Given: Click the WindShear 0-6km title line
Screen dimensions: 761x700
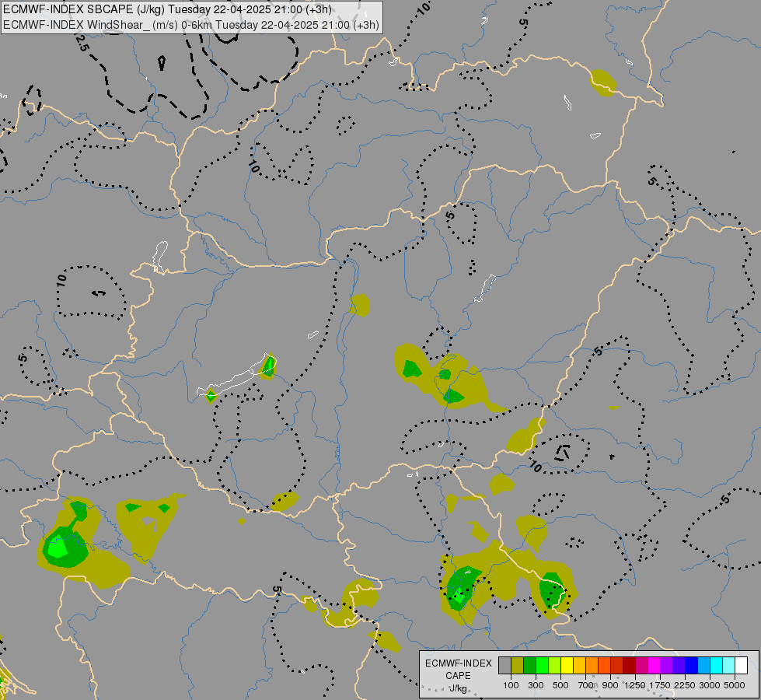Looking at the screenshot, I should (x=190, y=25).
